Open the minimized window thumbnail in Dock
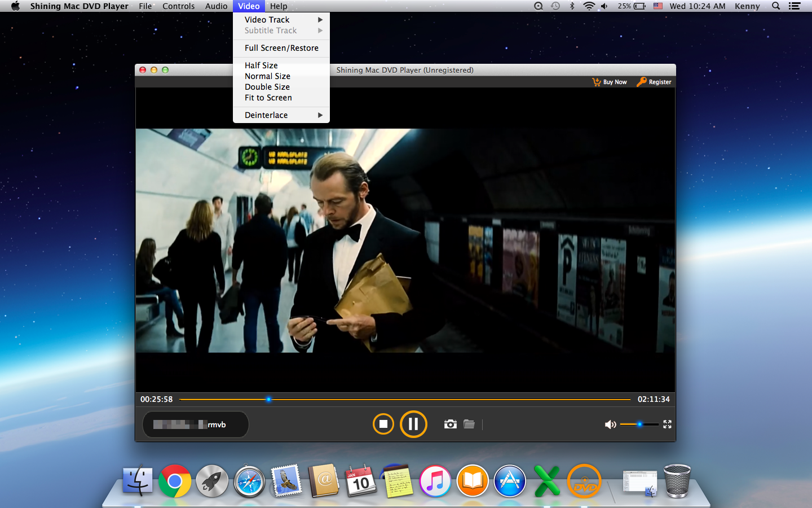This screenshot has width=812, height=508. (640, 484)
